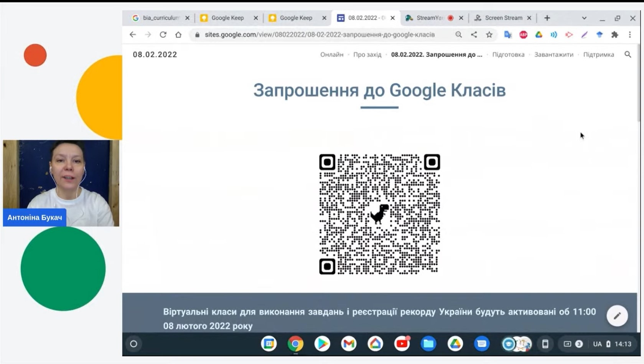644x364 pixels.
Task: Go to the Завантажити page link
Action: pyautogui.click(x=553, y=54)
